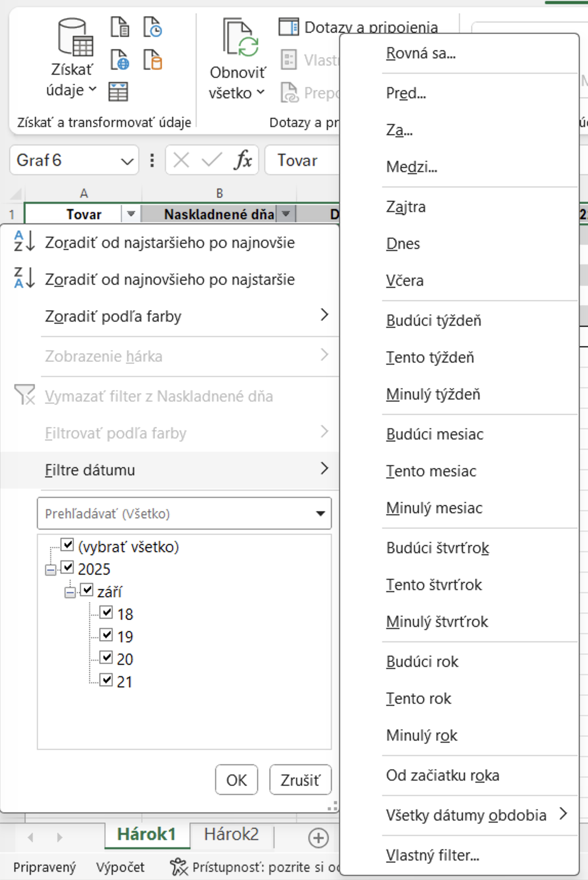Image resolution: width=588 pixels, height=880 pixels.
Task: Collapse the 2025 tree node
Action: (x=51, y=569)
